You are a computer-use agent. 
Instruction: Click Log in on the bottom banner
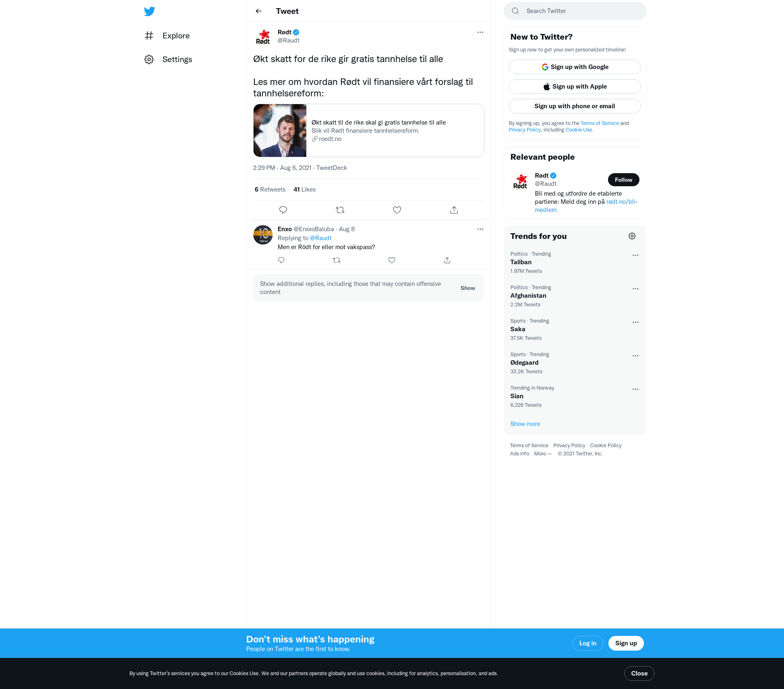(x=588, y=643)
